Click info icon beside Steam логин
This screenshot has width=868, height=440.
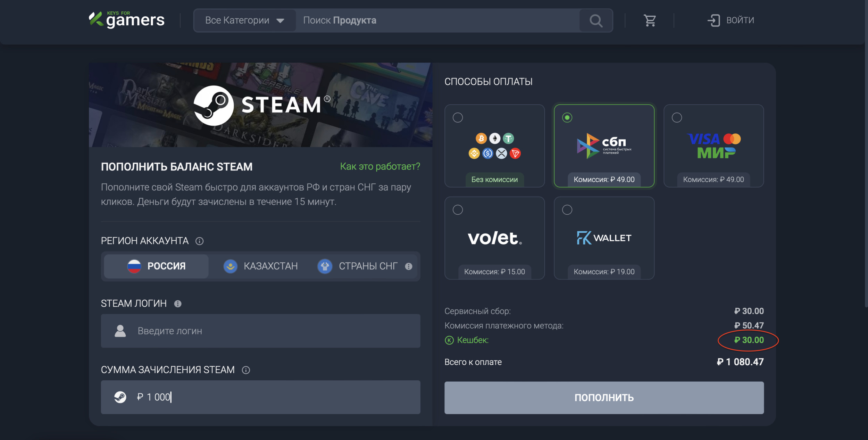coord(178,304)
